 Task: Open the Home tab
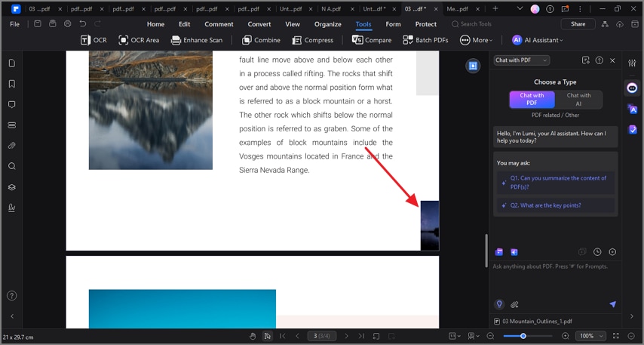pyautogui.click(x=155, y=24)
